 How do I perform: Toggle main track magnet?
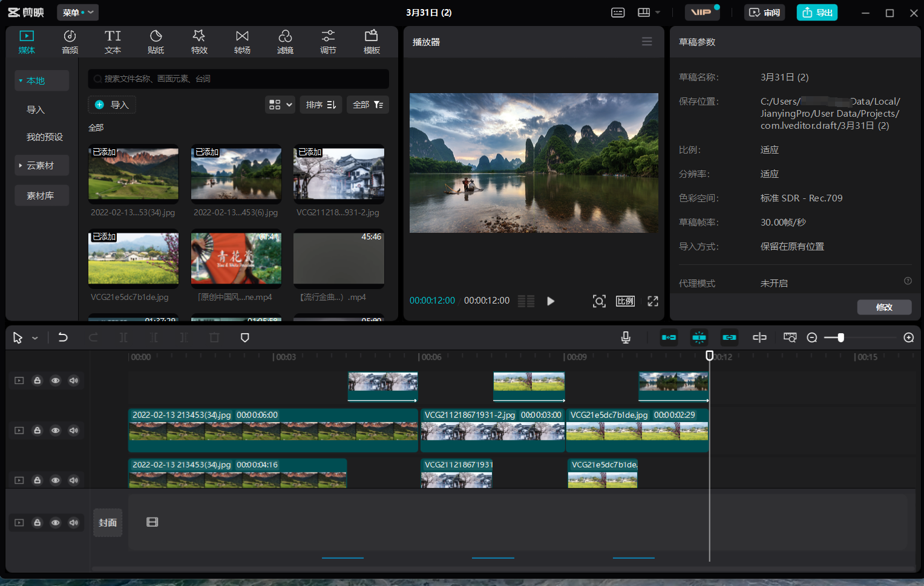coord(669,337)
